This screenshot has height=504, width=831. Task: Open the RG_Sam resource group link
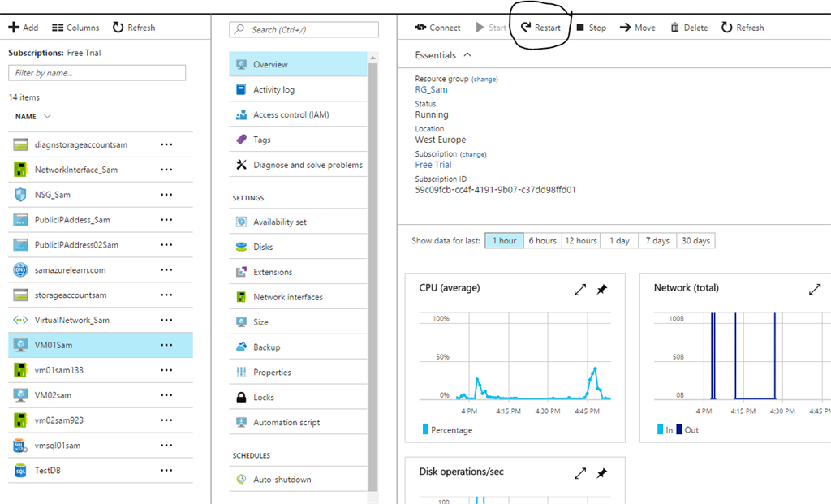click(431, 90)
